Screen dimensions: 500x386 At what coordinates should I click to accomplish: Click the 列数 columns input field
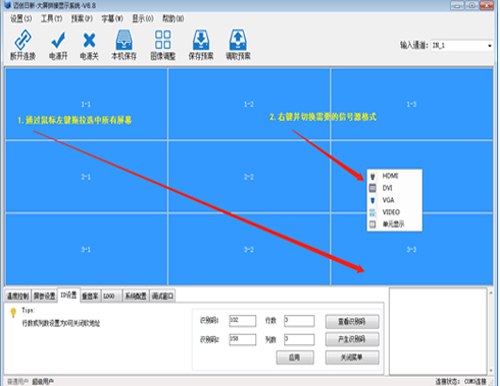[x=299, y=339]
